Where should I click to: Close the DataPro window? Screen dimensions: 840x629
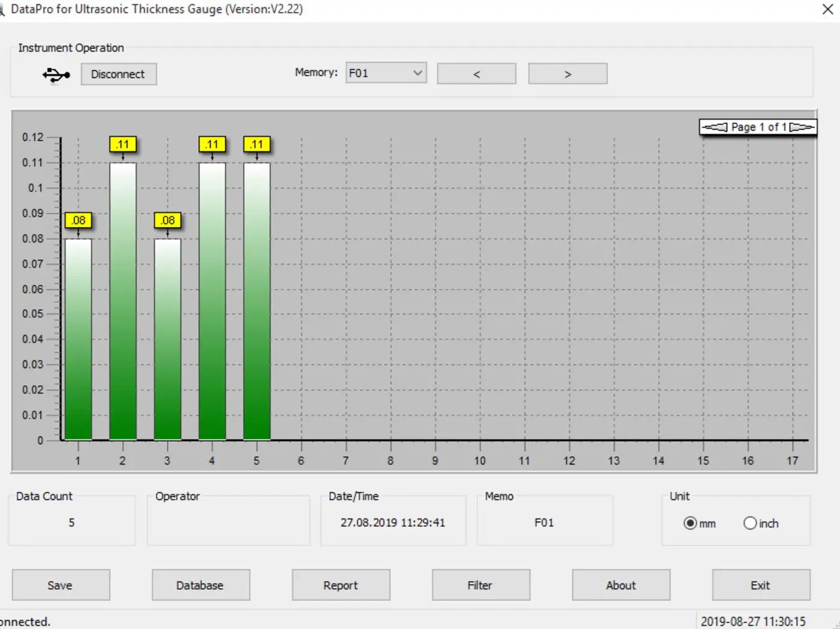(827, 9)
